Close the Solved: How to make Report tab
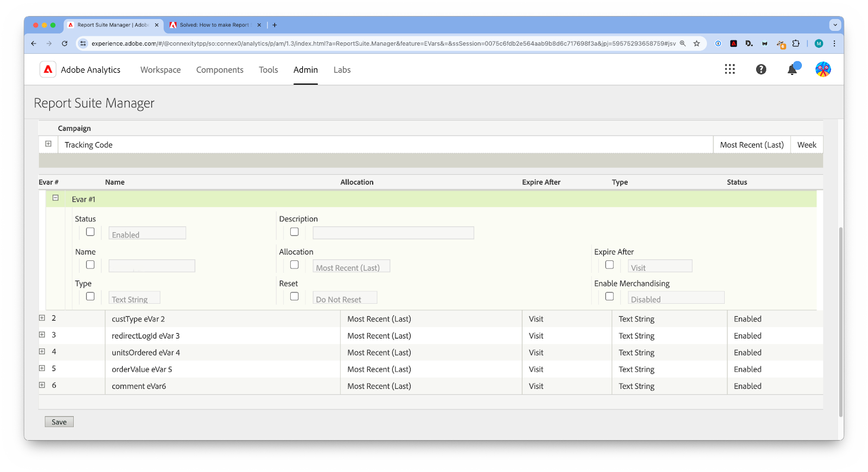 click(259, 25)
